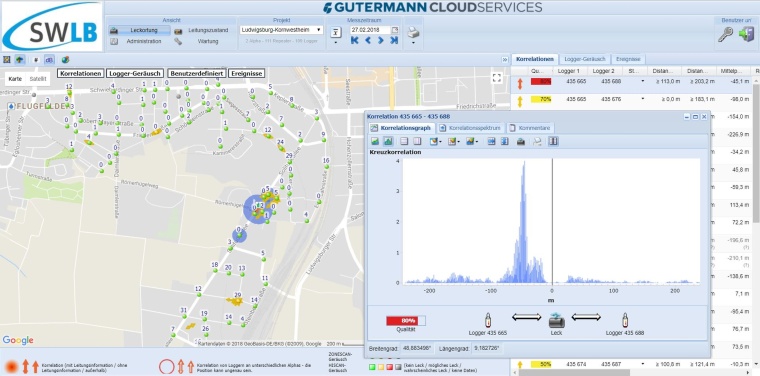The width and height of the screenshot is (760, 376).
Task: Toggle the number sign (#) map option
Action: coord(36,60)
